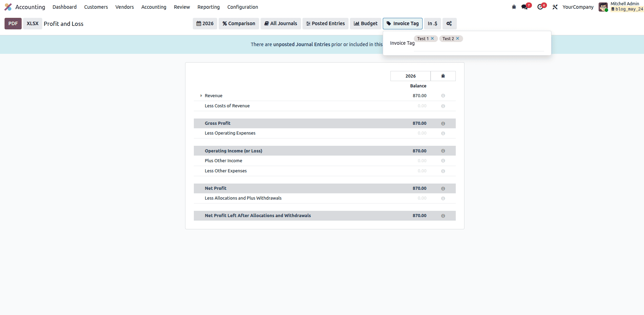This screenshot has height=315, width=644.
Task: Toggle the Invoice Tag filter dropdown
Action: coord(403,23)
